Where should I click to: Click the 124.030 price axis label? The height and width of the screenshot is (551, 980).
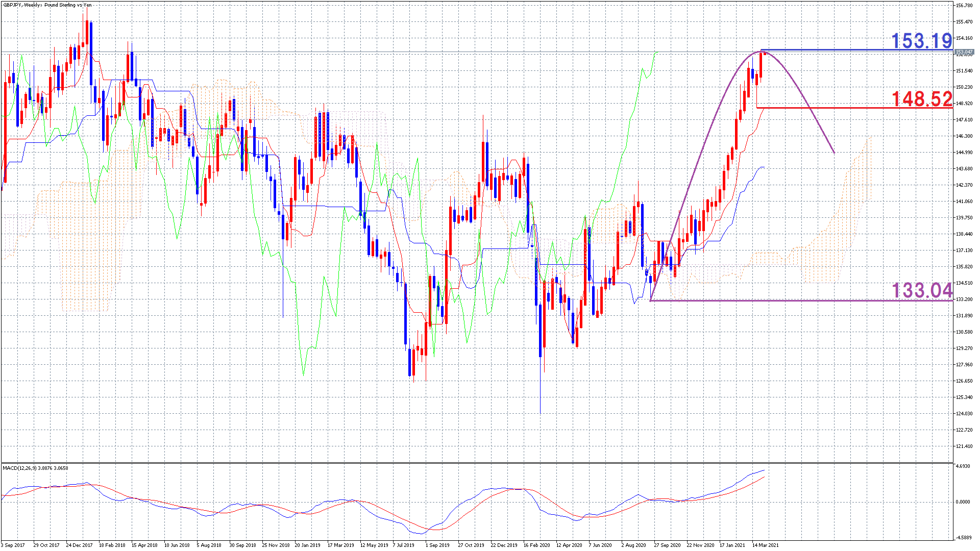coord(964,414)
